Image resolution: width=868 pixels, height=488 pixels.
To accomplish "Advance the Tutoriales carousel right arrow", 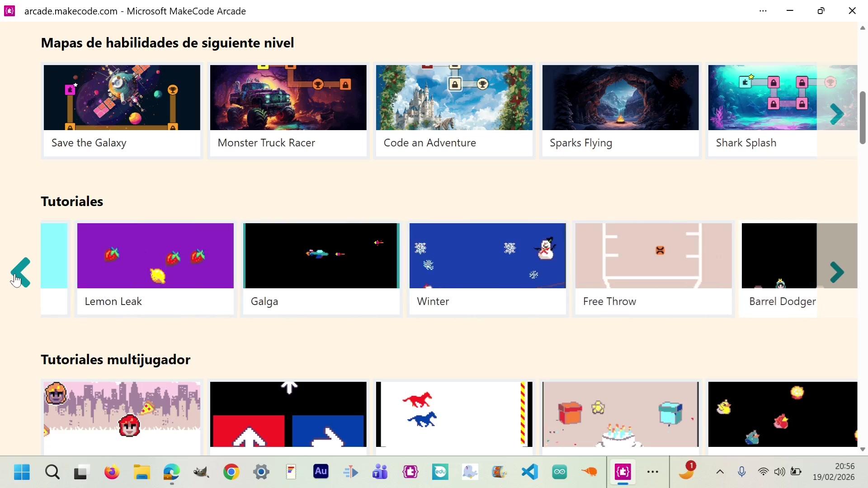I will click(837, 272).
